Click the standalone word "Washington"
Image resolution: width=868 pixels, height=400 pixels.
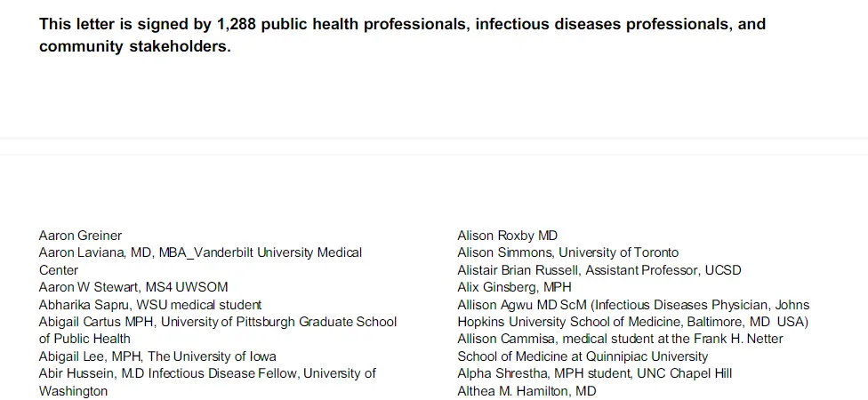(73, 391)
